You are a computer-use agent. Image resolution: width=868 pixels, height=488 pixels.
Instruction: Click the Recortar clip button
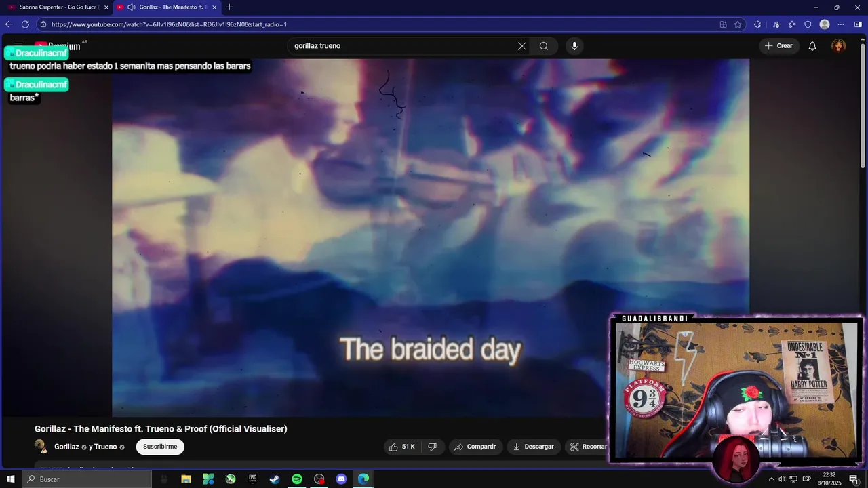pos(587,447)
